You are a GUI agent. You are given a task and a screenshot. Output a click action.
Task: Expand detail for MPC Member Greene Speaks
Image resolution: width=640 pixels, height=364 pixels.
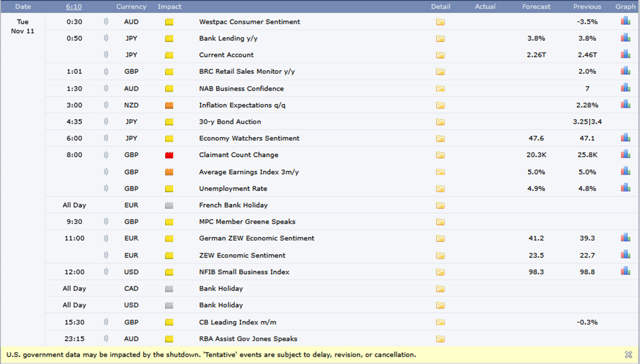[440, 222]
